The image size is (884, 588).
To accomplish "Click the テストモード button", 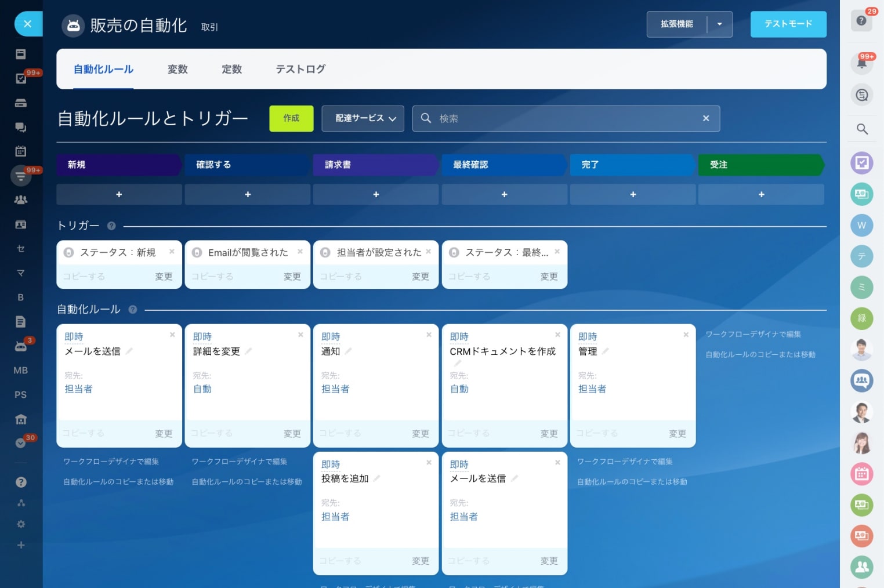I will pos(788,24).
